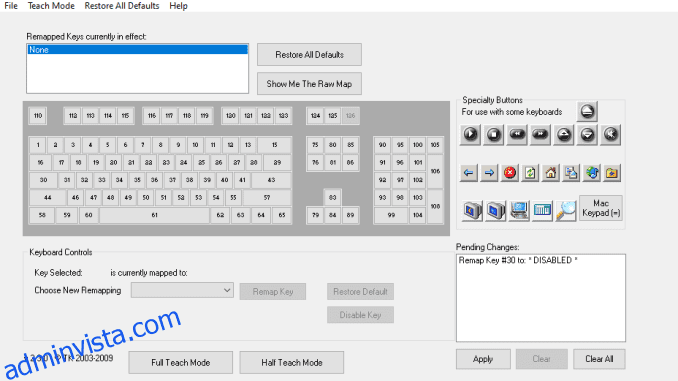Click the browser Refresh page button
Viewport: 678px width, 381px height.
point(530,173)
